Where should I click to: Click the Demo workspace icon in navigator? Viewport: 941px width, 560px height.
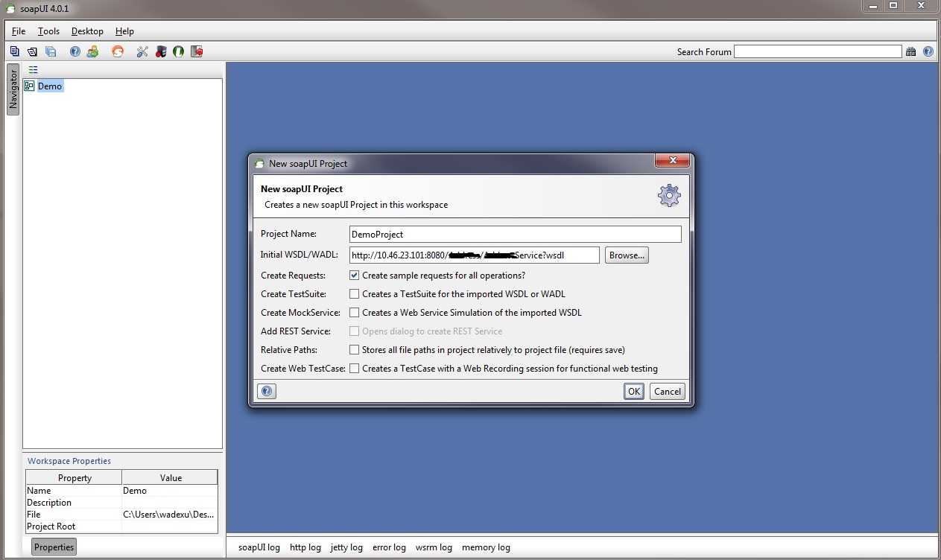29,86
